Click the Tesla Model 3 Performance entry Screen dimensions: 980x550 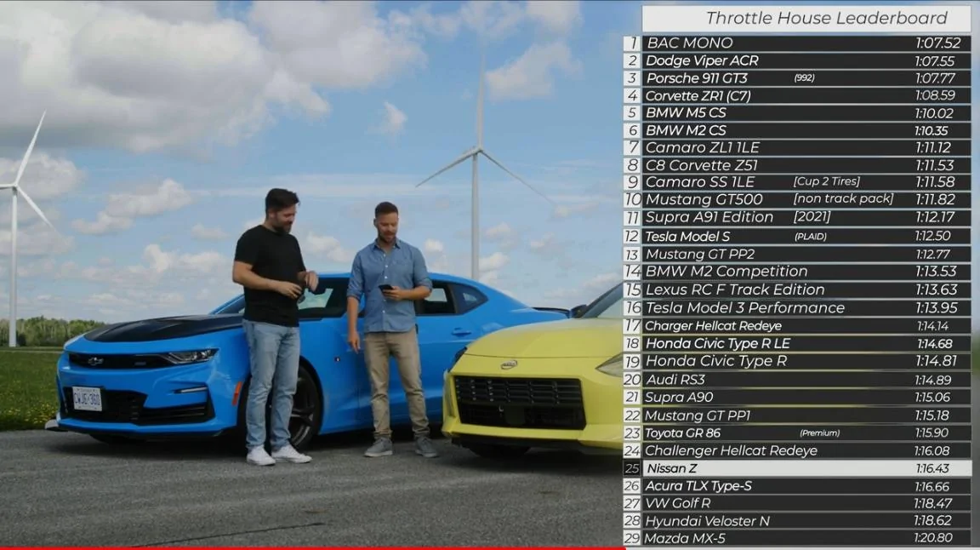click(x=806, y=308)
